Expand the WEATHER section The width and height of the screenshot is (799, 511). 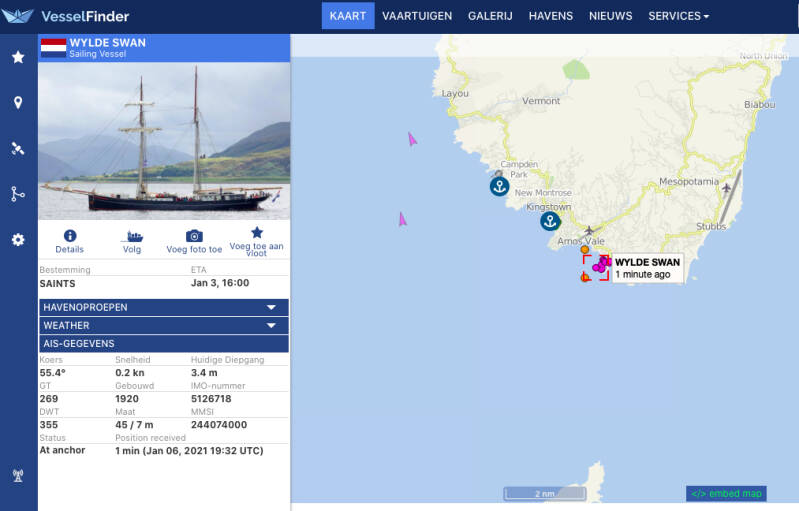[164, 325]
